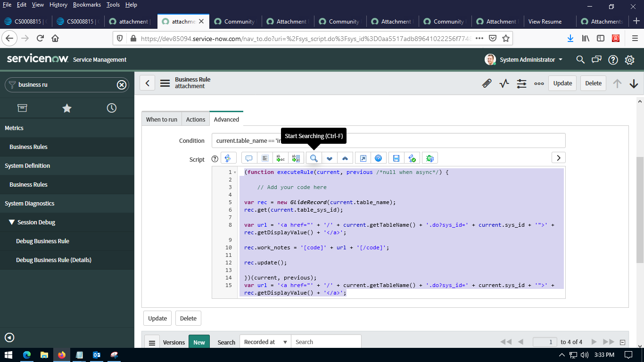
Task: Collapse Versions list minus icon
Action: coord(622,343)
